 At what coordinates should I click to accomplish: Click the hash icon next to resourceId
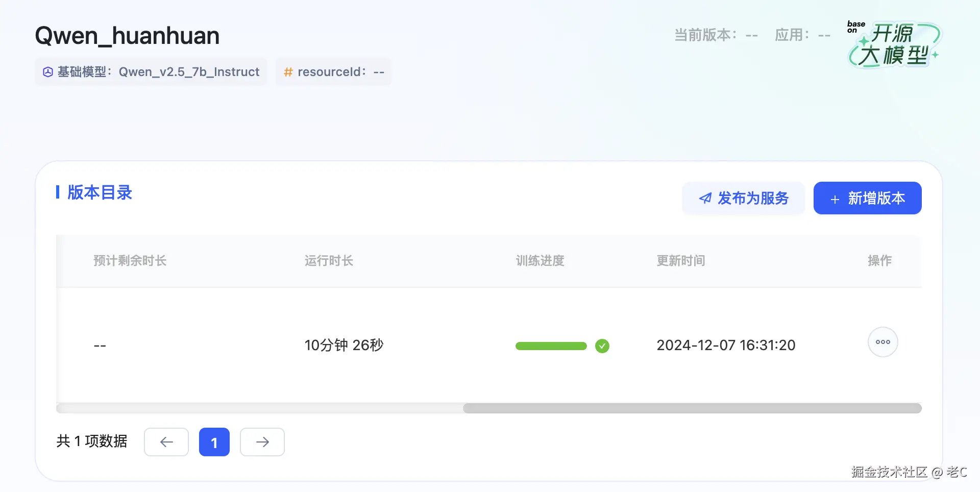click(x=287, y=72)
